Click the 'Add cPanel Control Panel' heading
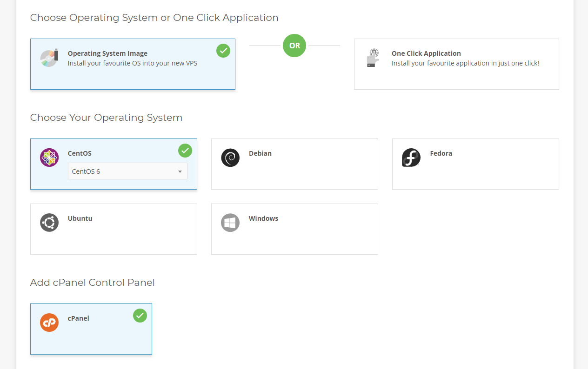 pos(93,283)
